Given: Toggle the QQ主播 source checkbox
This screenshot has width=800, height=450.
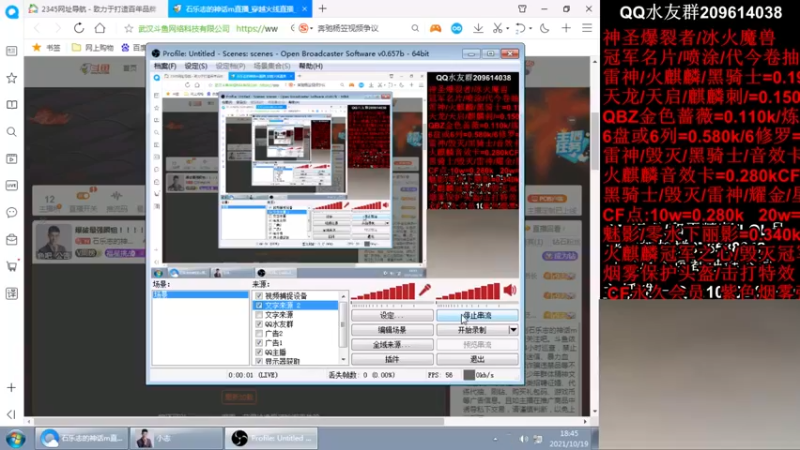Looking at the screenshot, I should pyautogui.click(x=259, y=352).
